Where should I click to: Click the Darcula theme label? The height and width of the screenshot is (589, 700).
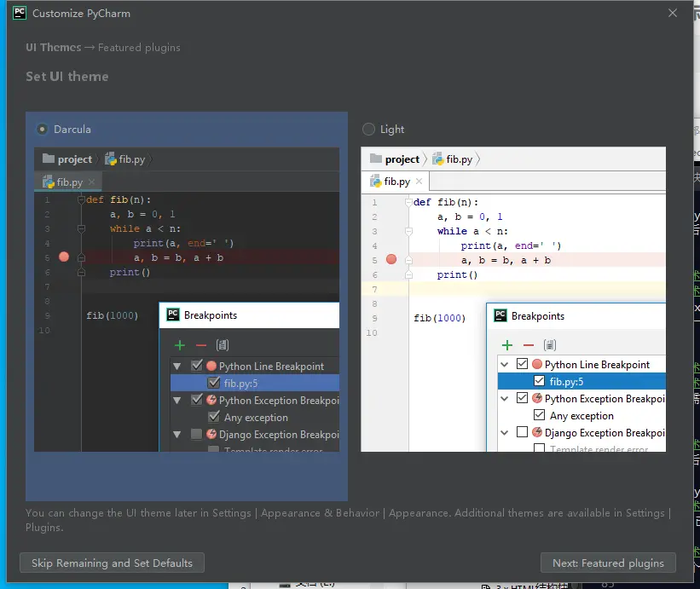click(72, 130)
